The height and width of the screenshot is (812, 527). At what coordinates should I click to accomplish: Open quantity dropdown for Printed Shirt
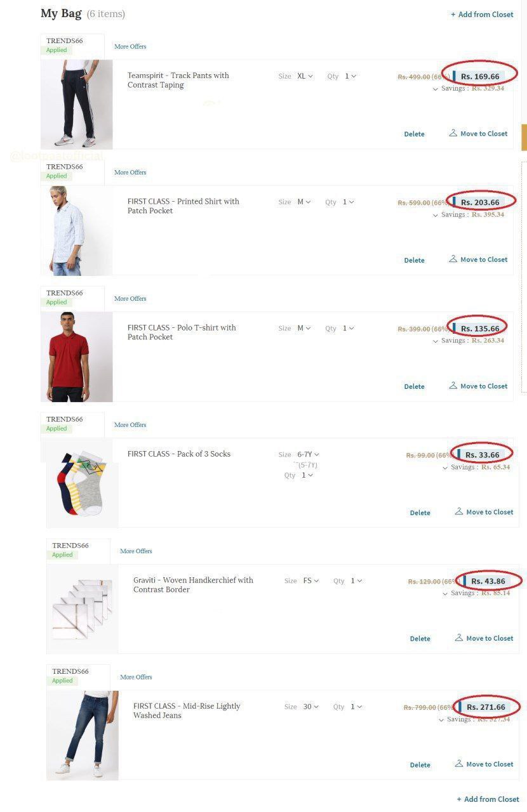coord(349,202)
